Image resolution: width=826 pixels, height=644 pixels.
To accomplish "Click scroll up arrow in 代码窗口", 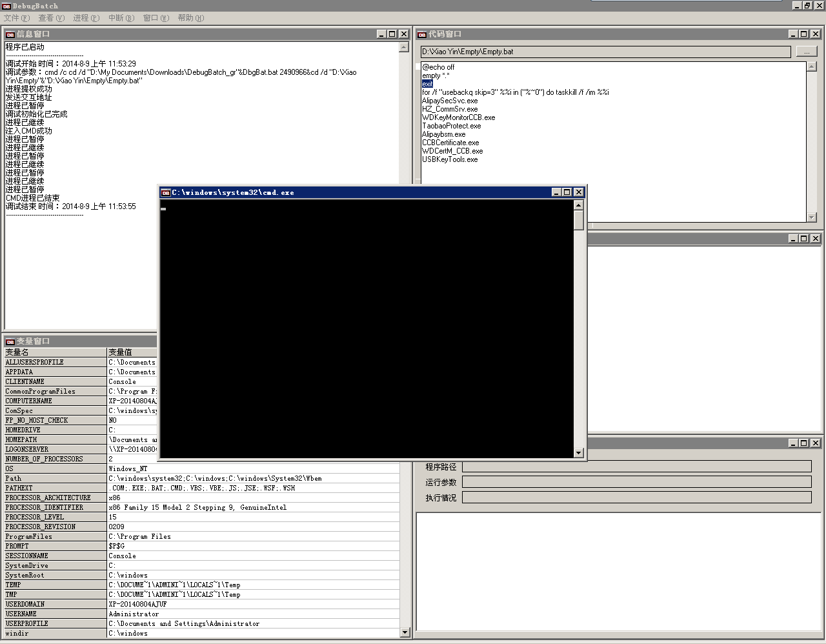I will tap(812, 66).
